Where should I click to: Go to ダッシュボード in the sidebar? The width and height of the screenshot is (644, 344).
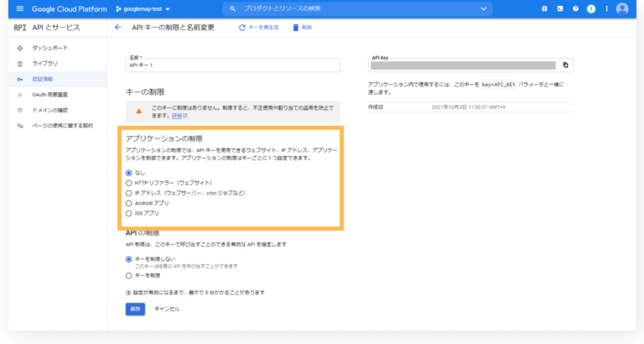pos(50,48)
